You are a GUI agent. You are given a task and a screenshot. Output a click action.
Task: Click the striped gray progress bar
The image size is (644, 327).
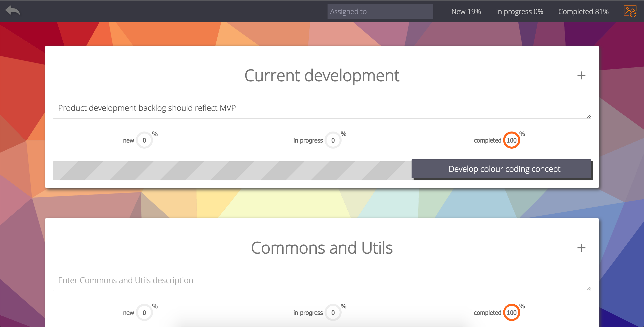pyautogui.click(x=231, y=171)
